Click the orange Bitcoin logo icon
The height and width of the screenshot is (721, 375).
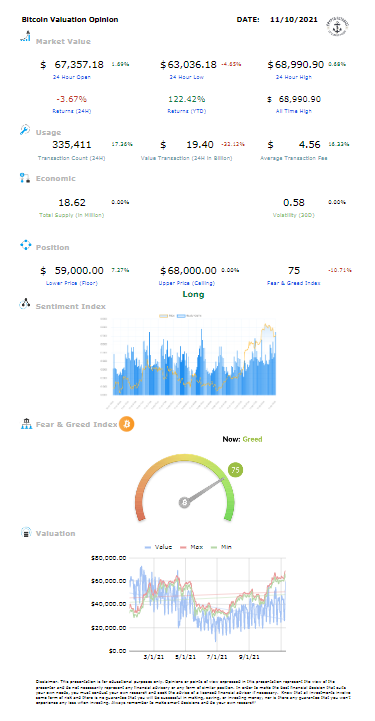click(126, 423)
